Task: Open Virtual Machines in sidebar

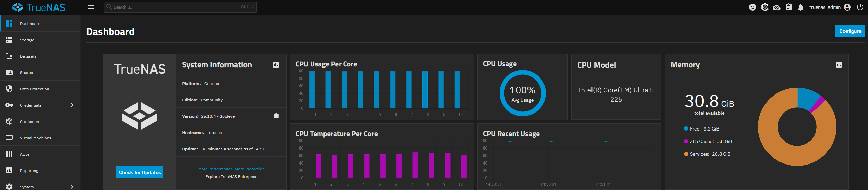Action: [40, 138]
